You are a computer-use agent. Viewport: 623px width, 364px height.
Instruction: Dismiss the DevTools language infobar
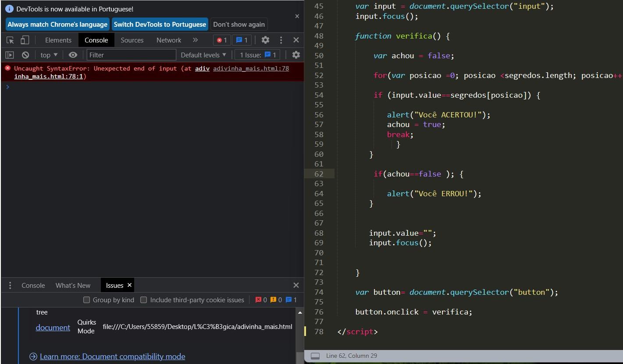(x=297, y=16)
